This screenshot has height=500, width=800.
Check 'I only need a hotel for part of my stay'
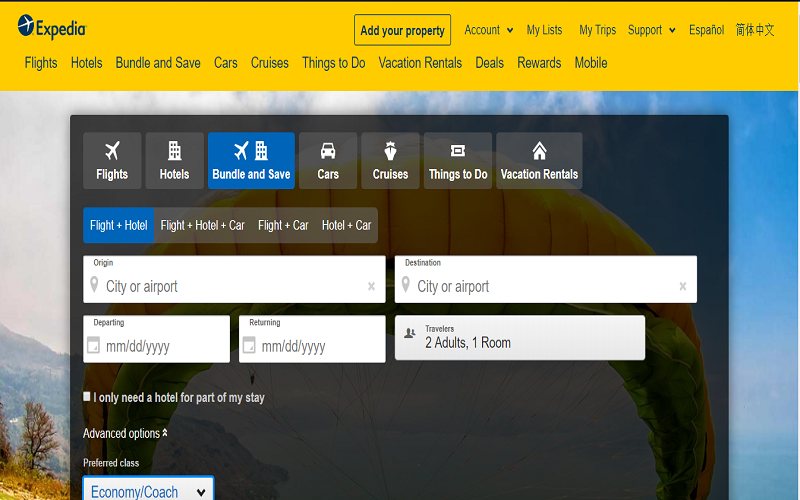tap(87, 396)
